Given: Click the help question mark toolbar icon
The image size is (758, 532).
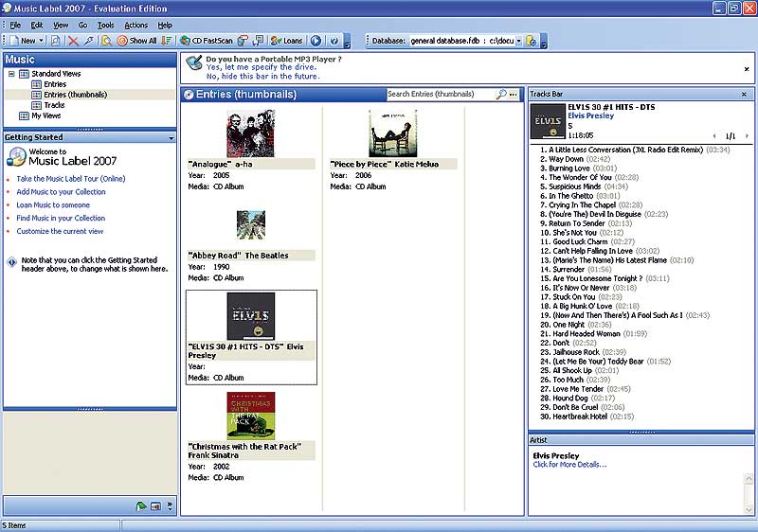Looking at the screenshot, I should 334,41.
